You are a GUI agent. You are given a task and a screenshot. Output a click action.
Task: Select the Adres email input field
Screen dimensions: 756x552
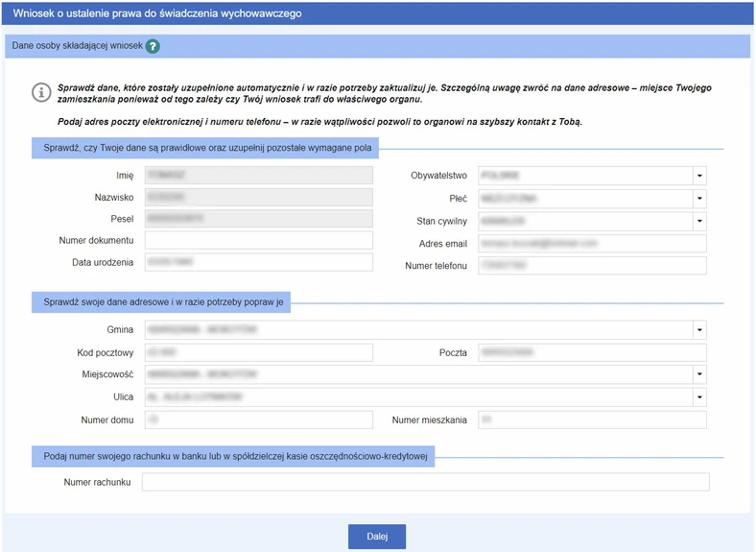[x=592, y=244]
